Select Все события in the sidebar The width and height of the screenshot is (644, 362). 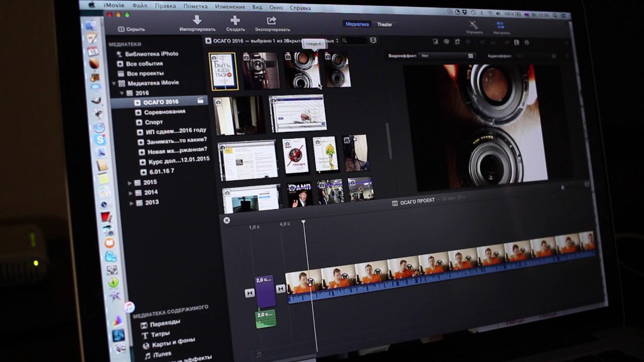click(x=144, y=64)
